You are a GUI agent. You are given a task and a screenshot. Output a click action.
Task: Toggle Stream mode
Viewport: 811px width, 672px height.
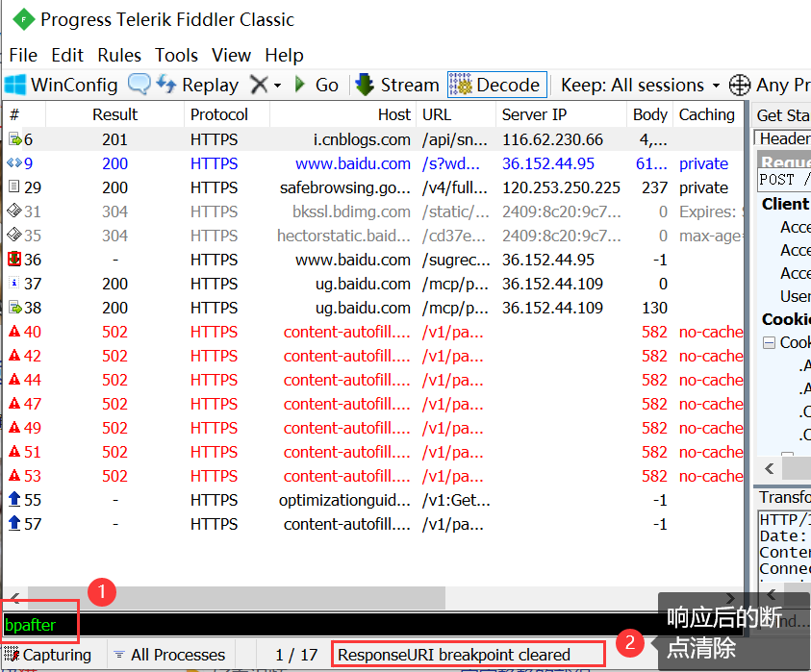pyautogui.click(x=397, y=85)
